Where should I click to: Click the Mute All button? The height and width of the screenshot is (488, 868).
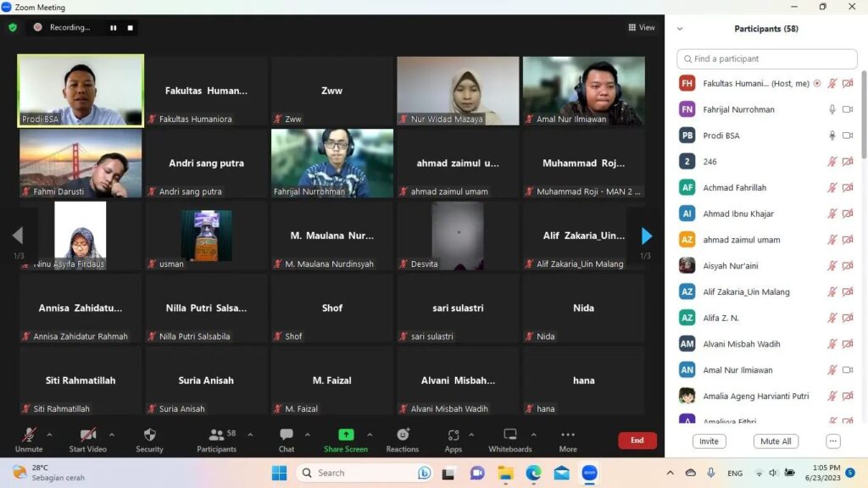776,441
